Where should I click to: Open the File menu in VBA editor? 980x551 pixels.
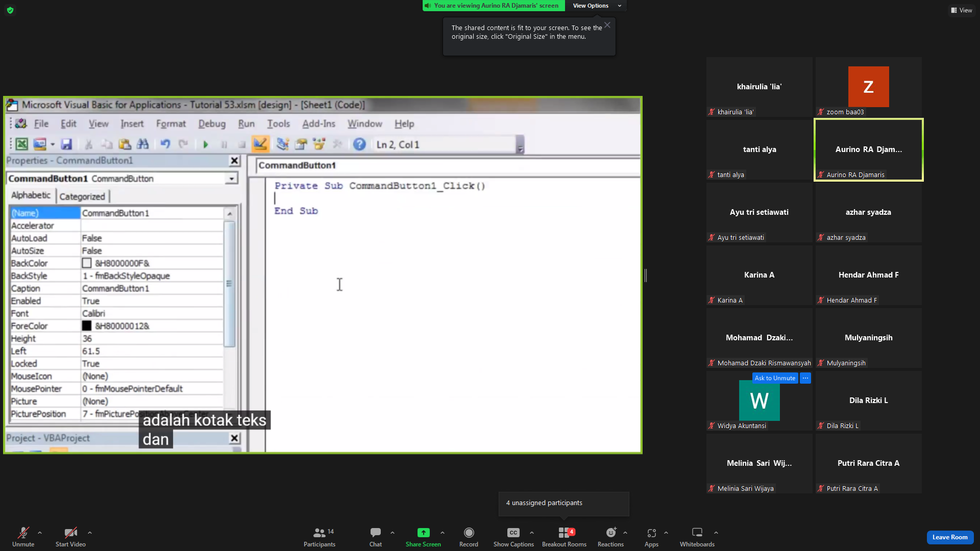[41, 123]
